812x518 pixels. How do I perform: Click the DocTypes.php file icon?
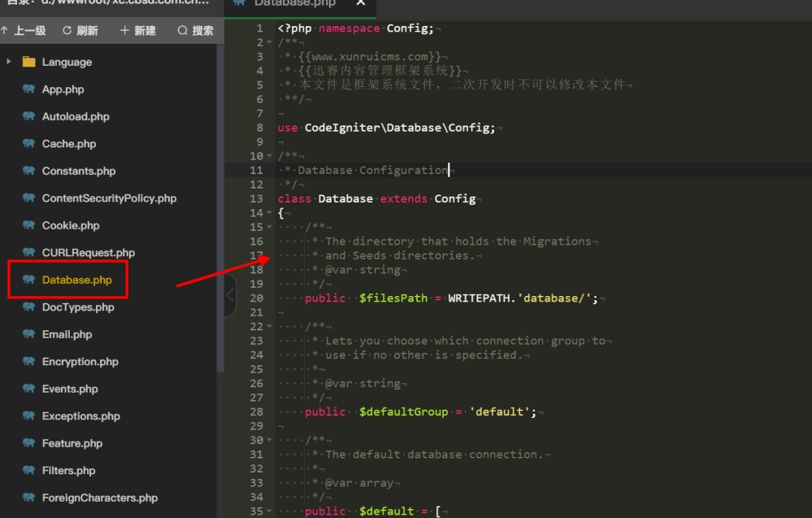pyautogui.click(x=29, y=307)
